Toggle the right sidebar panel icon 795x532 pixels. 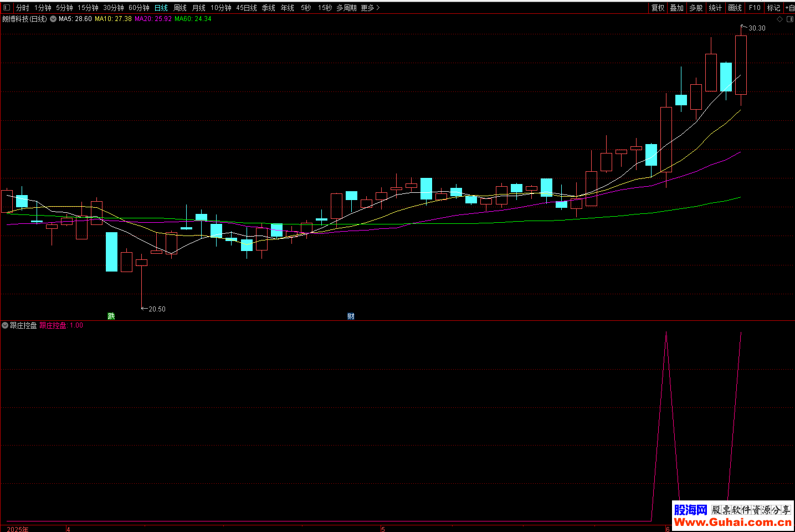coord(790,19)
